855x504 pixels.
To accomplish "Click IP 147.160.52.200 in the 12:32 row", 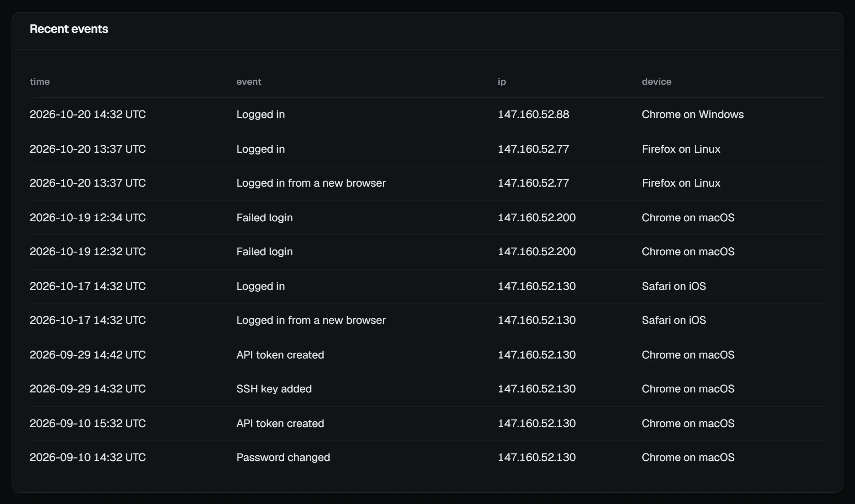I will coord(537,252).
